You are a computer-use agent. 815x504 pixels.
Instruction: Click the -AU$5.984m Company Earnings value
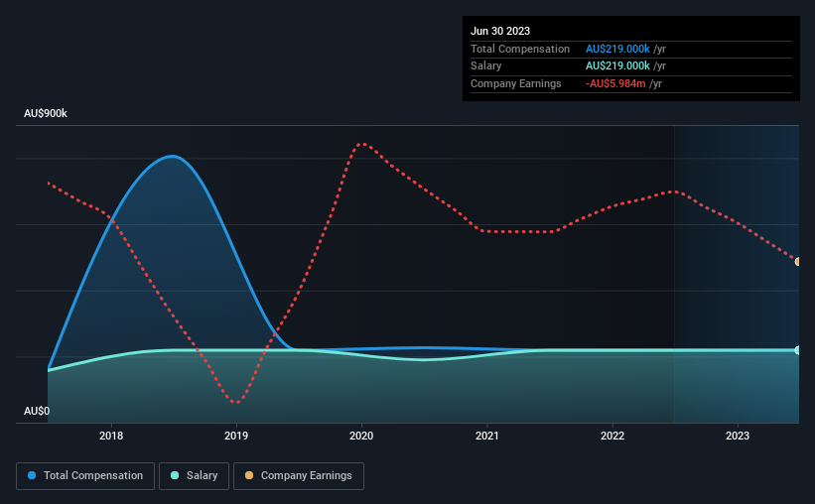point(615,83)
